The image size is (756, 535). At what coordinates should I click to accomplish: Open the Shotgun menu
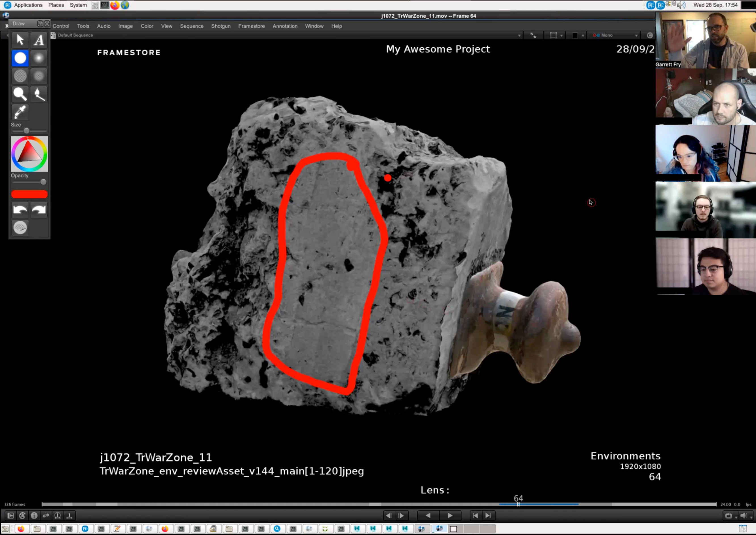[221, 26]
